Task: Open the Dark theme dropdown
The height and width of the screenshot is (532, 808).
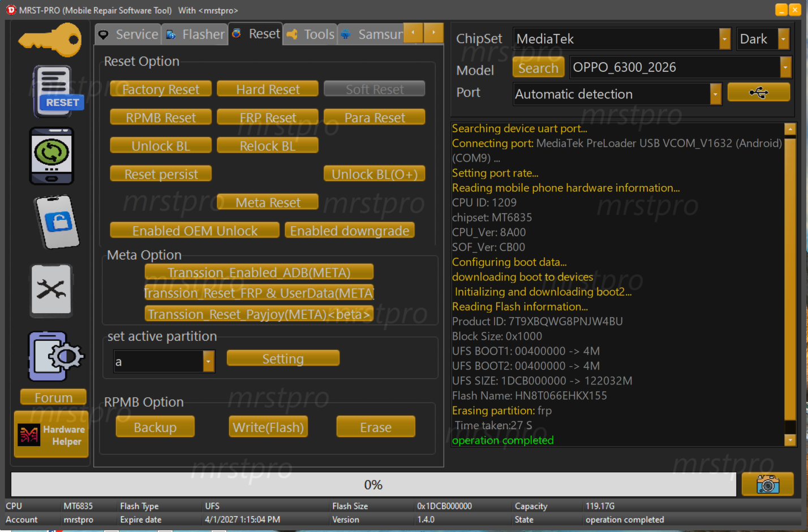Action: point(783,39)
